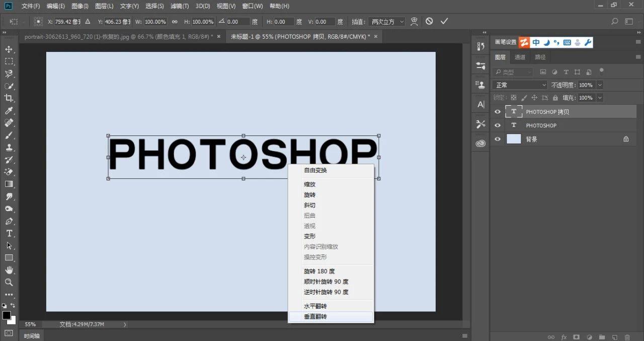Select the Horizontal Type tool
The image size is (644, 341).
[9, 233]
